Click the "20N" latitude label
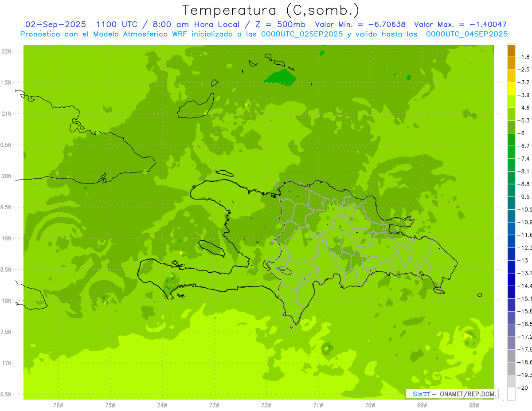The width and height of the screenshot is (532, 411). click(x=8, y=176)
